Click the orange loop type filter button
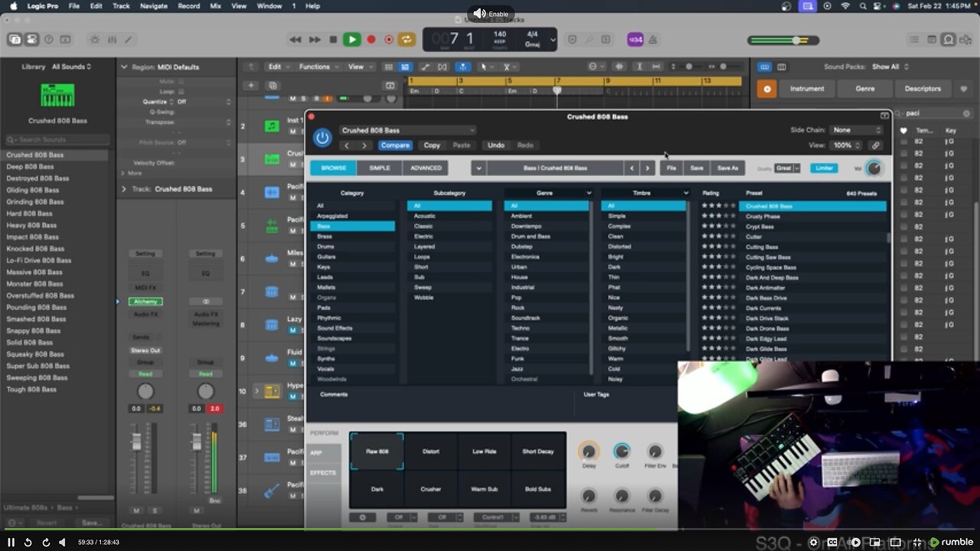The width and height of the screenshot is (980, 551). tap(766, 89)
